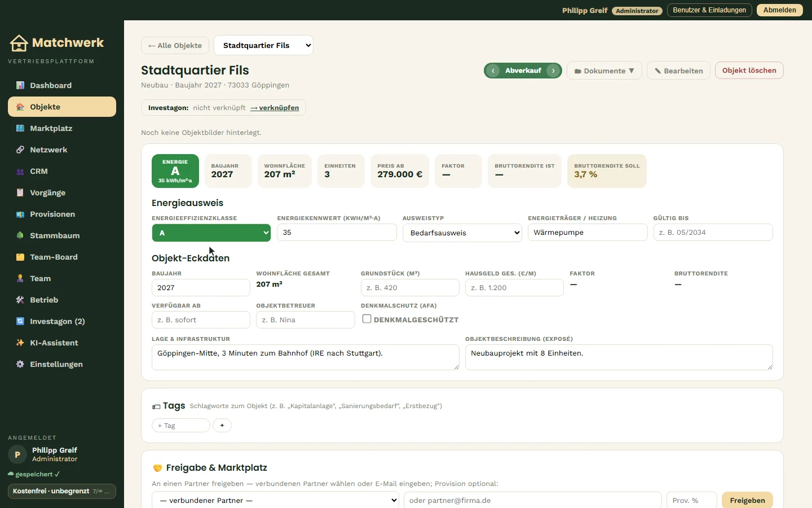Click the Einstellungen gear icon in sidebar
This screenshot has width=812, height=508.
pyautogui.click(x=20, y=364)
